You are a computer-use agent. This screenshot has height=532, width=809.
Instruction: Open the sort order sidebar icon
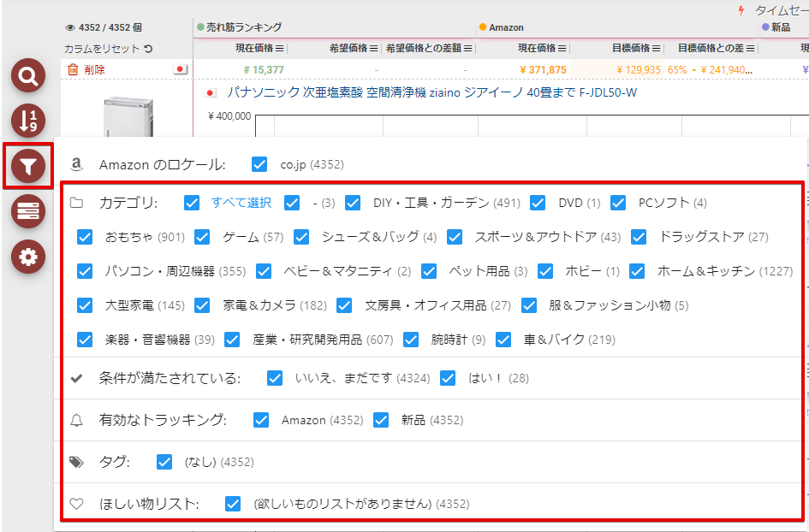click(28, 121)
